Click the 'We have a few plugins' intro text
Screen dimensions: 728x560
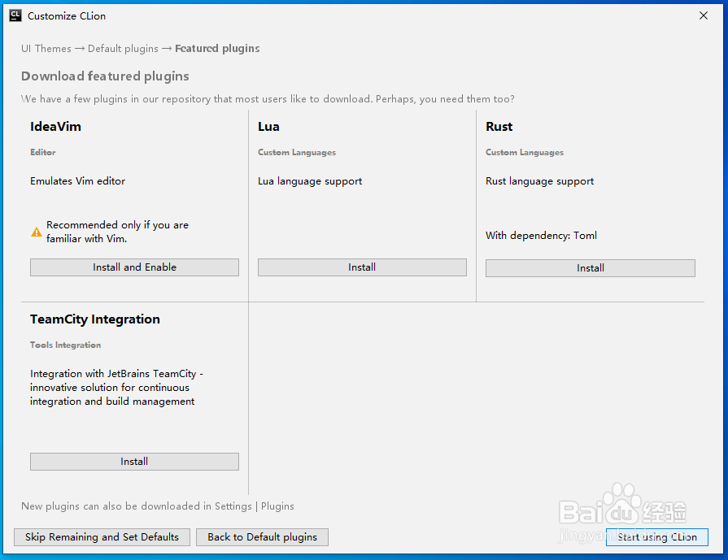[268, 99]
